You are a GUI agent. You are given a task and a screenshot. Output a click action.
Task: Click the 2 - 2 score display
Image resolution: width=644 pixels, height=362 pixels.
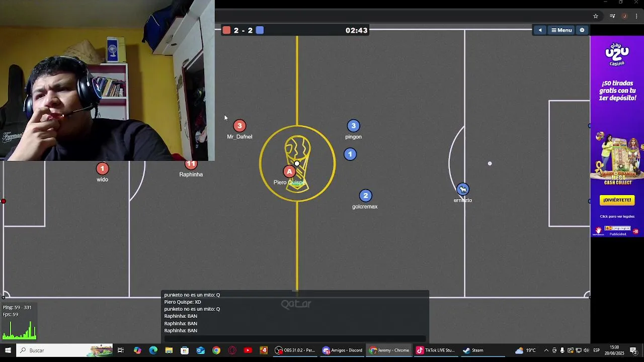coord(243,30)
